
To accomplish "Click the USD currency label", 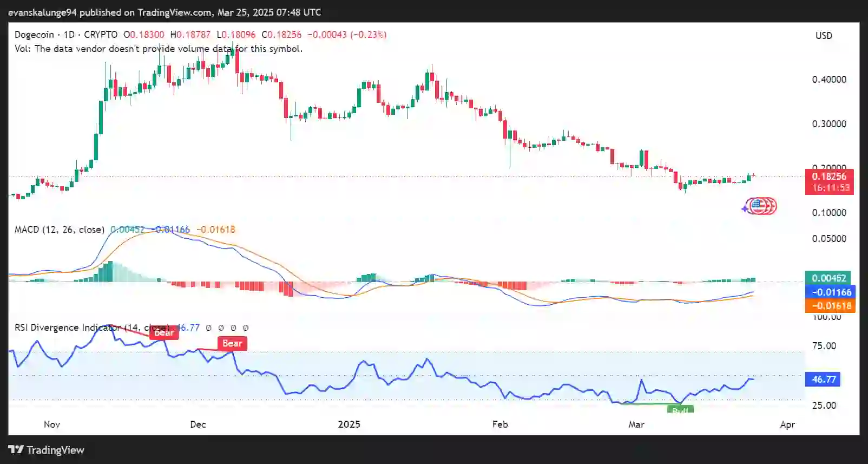I will pyautogui.click(x=824, y=36).
